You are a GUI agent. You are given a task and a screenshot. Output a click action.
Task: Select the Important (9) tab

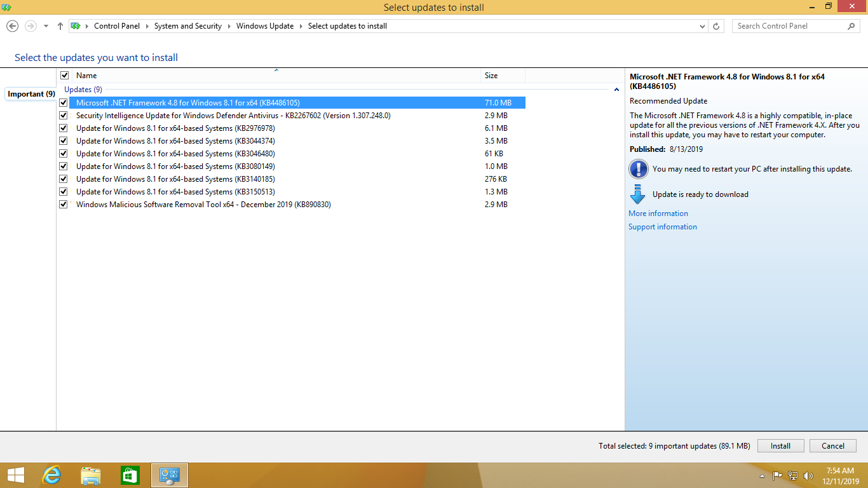(x=31, y=94)
